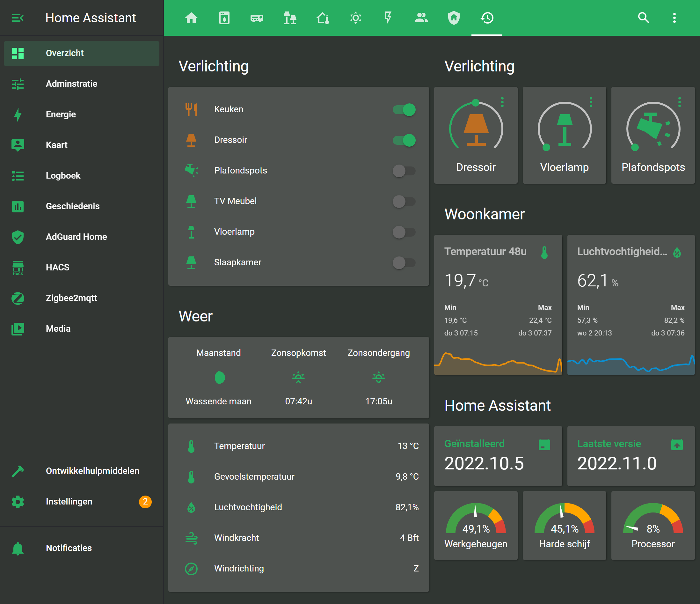The width and height of the screenshot is (700, 604).
Task: Collapse the sidebar menu icon
Action: pyautogui.click(x=18, y=18)
